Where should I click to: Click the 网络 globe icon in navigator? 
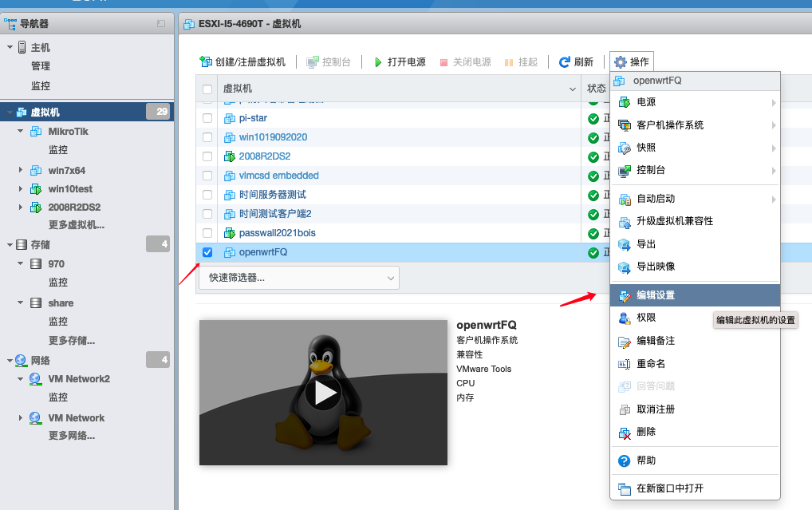[x=22, y=360]
